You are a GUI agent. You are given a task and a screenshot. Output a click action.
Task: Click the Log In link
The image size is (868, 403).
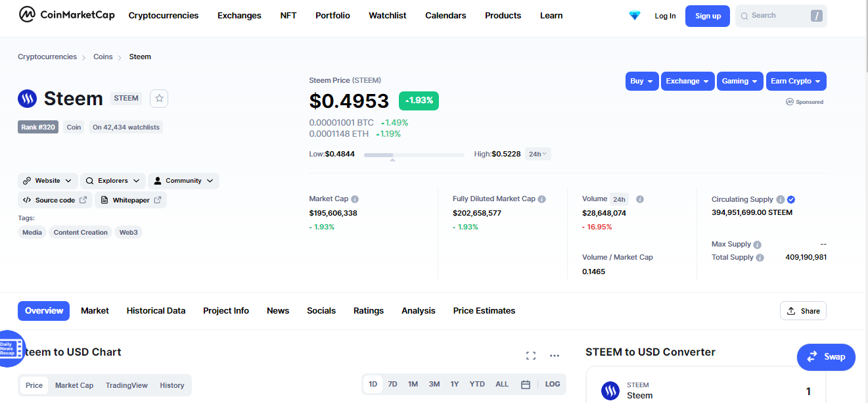pyautogui.click(x=665, y=16)
